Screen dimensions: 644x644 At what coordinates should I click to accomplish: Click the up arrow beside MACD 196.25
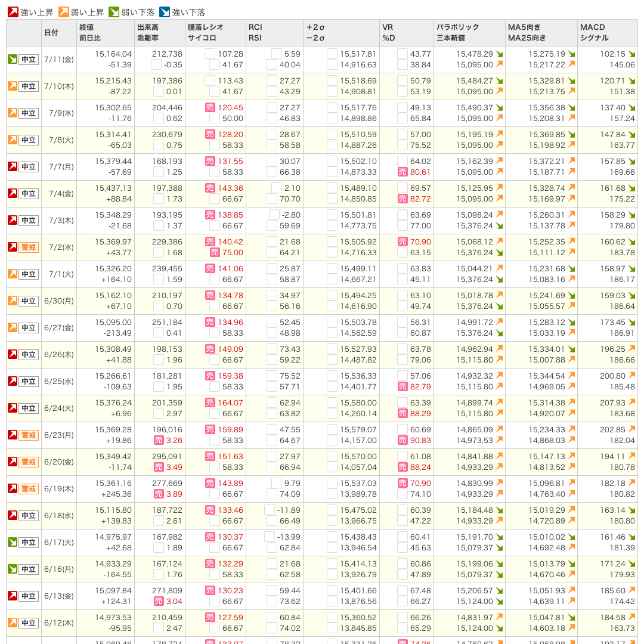tap(631, 348)
